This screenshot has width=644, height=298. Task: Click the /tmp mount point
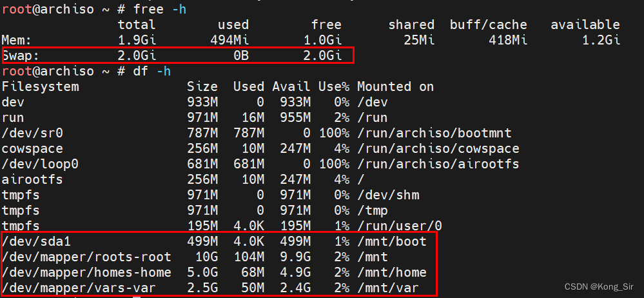click(372, 211)
